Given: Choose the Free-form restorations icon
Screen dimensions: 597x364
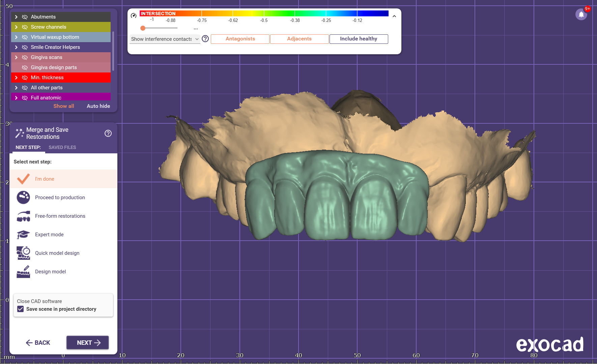Looking at the screenshot, I should 23,216.
